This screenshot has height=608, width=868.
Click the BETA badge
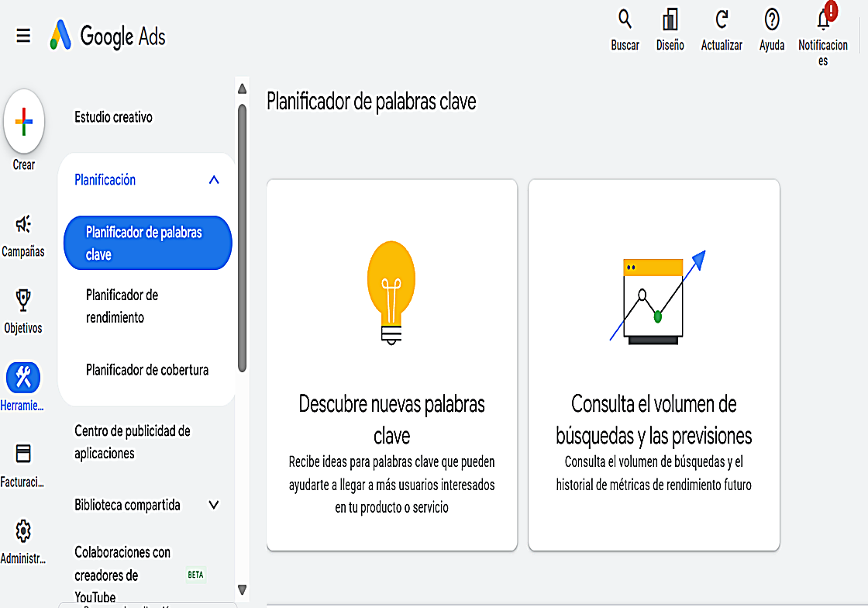coord(195,575)
